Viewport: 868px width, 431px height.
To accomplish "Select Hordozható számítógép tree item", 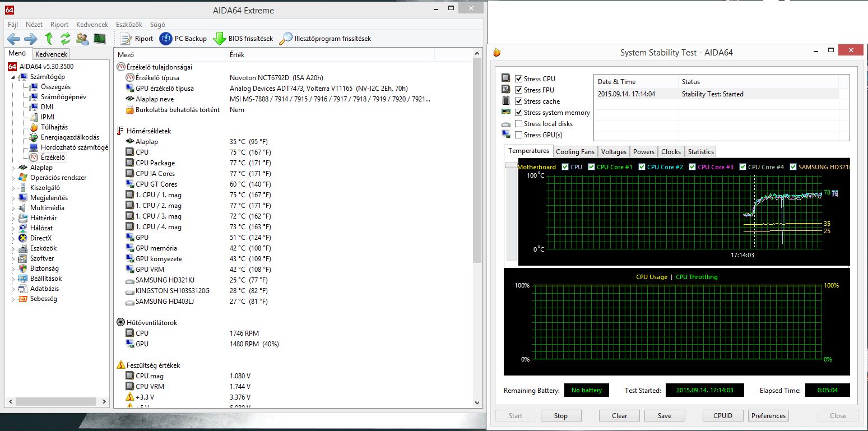I will [75, 147].
